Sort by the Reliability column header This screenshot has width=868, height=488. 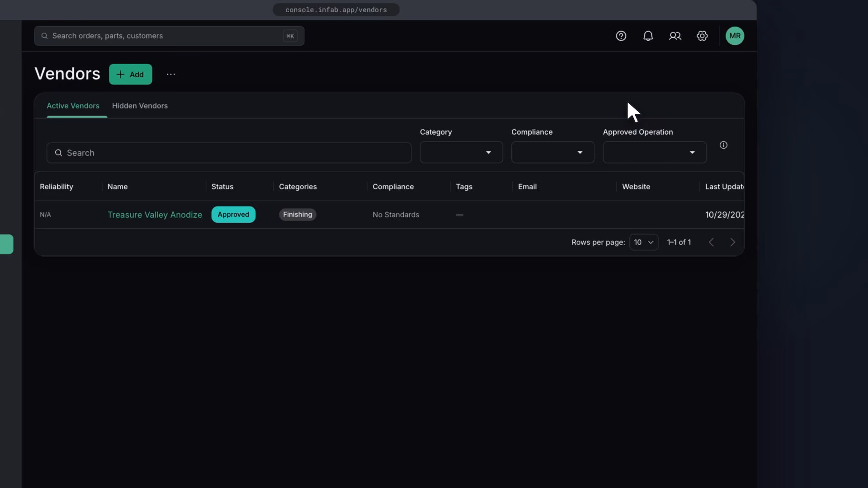click(57, 187)
